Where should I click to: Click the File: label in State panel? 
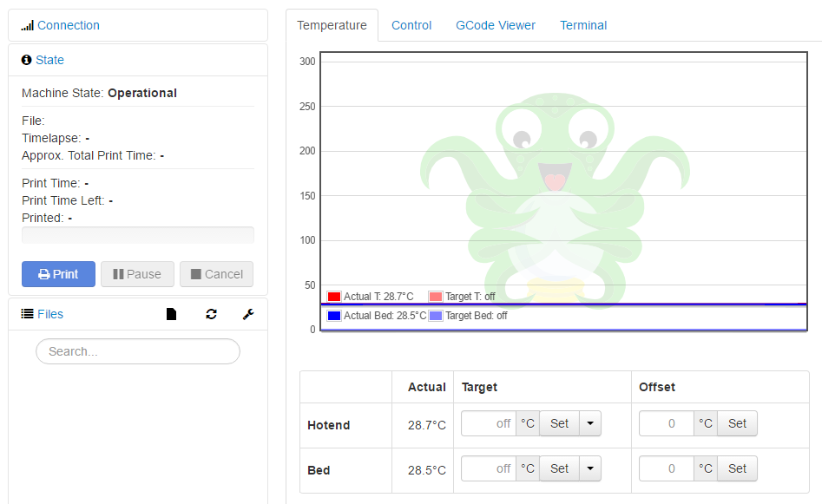tap(33, 121)
